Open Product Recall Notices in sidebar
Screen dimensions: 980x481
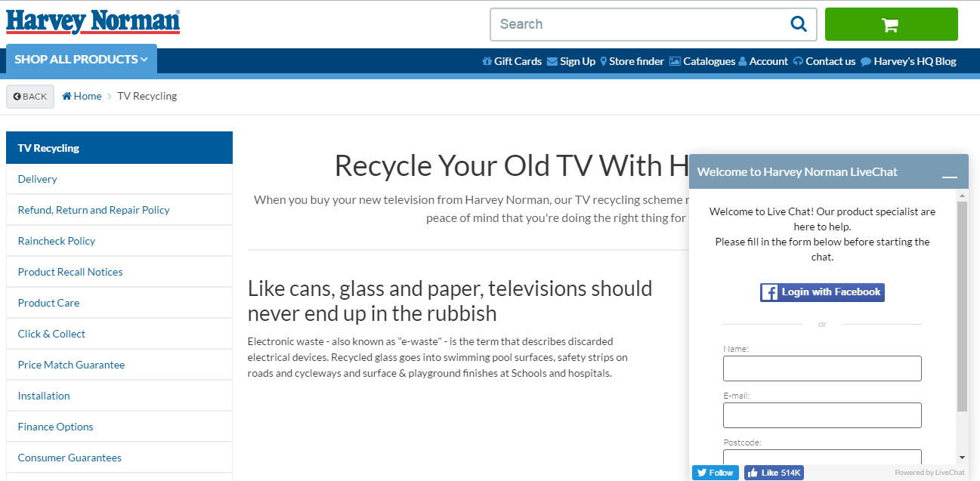pos(119,272)
